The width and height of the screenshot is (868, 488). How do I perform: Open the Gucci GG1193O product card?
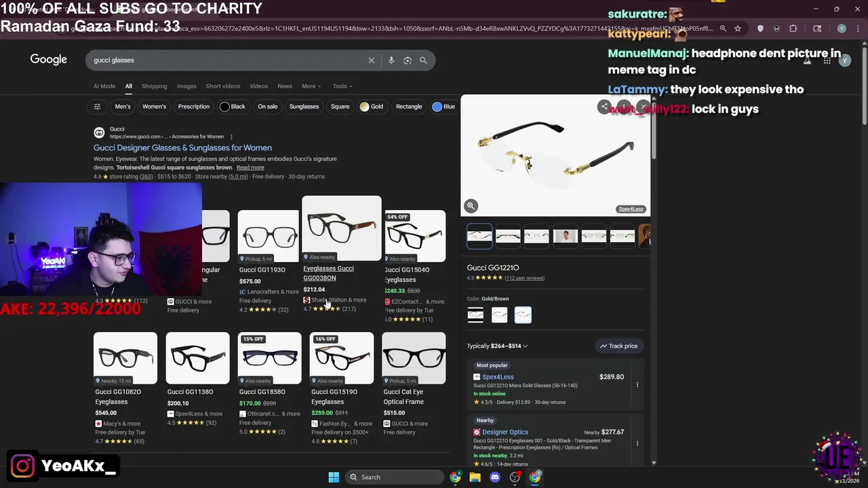(x=268, y=261)
